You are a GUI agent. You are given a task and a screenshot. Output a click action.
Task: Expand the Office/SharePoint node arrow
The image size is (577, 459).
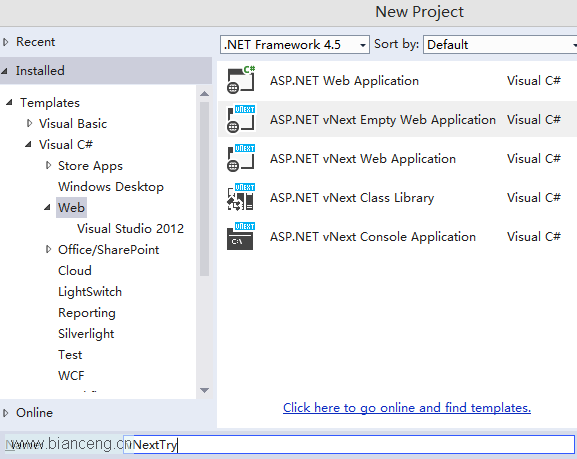point(49,249)
